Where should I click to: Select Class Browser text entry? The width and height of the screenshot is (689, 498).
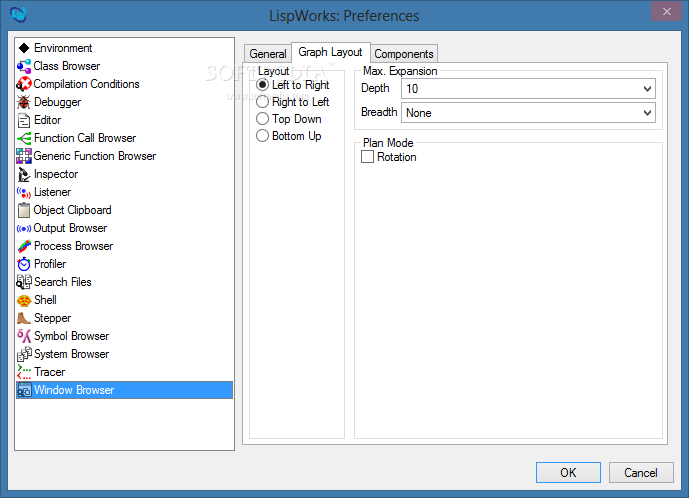(x=67, y=66)
